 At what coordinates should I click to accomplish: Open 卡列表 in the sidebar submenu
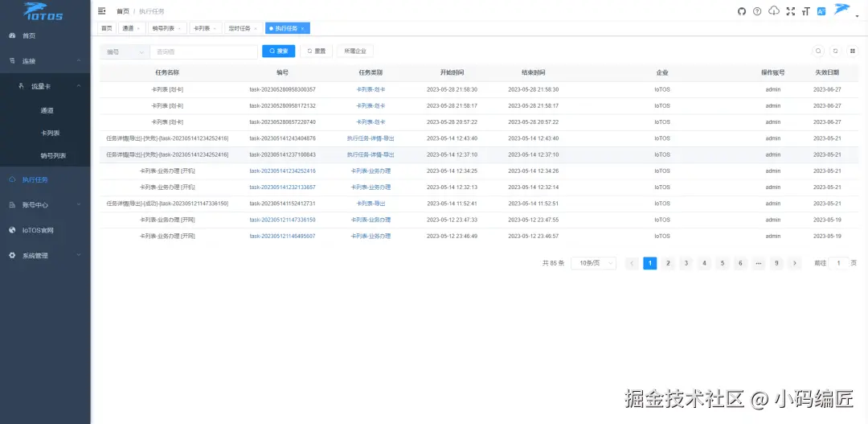pyautogui.click(x=50, y=133)
